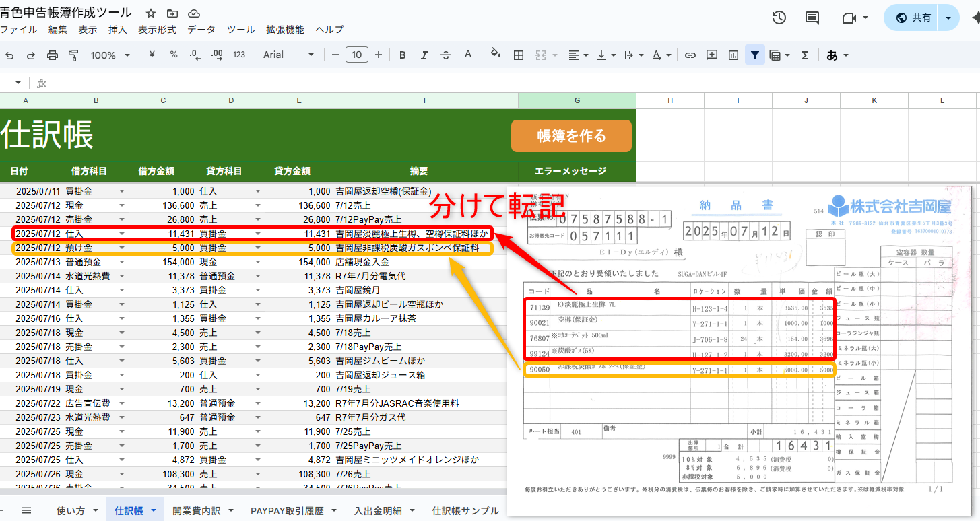The height and width of the screenshot is (521, 980).
Task: Click the print icon
Action: 52,55
